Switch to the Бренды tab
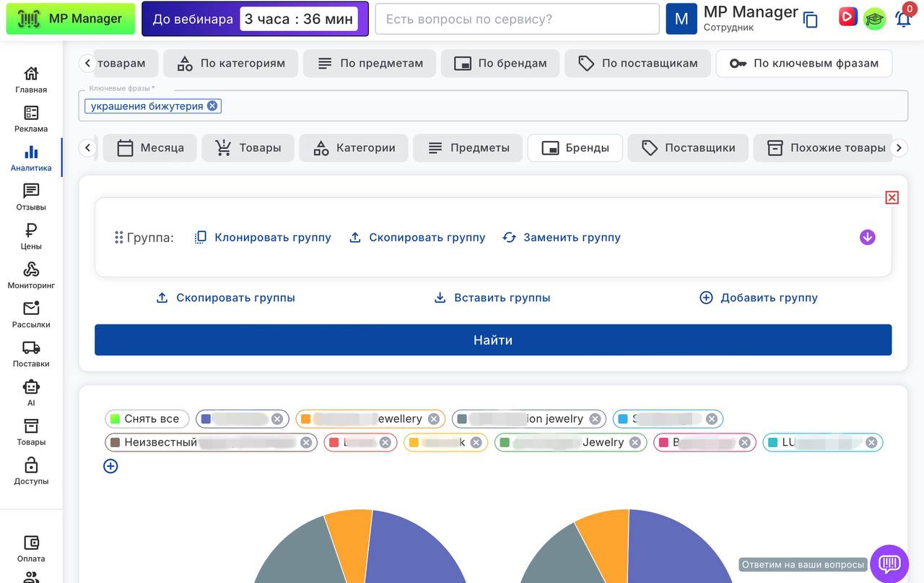 click(575, 148)
